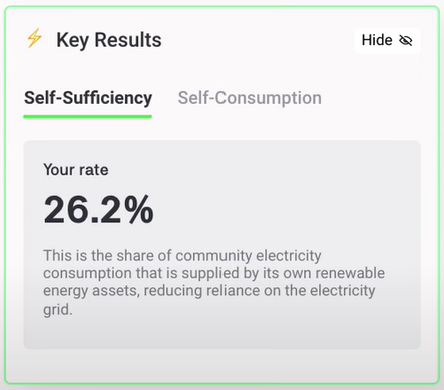Click 'consumption that is supplied' text line
444x390 pixels.
click(x=214, y=273)
